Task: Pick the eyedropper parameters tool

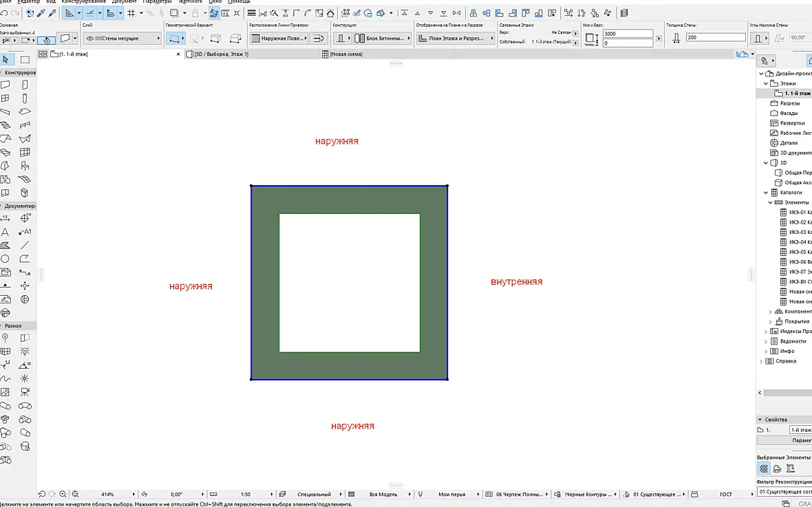Action: pyautogui.click(x=40, y=12)
